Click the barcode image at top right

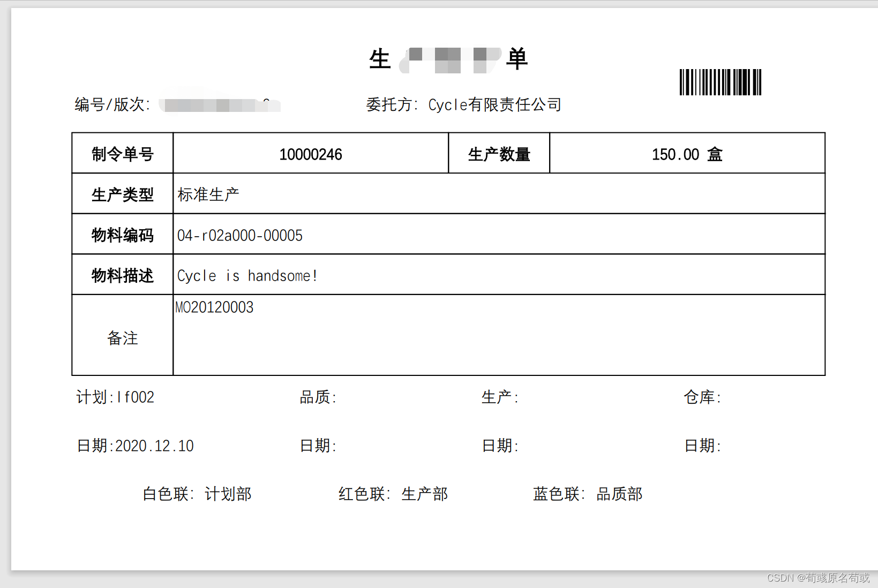click(720, 82)
